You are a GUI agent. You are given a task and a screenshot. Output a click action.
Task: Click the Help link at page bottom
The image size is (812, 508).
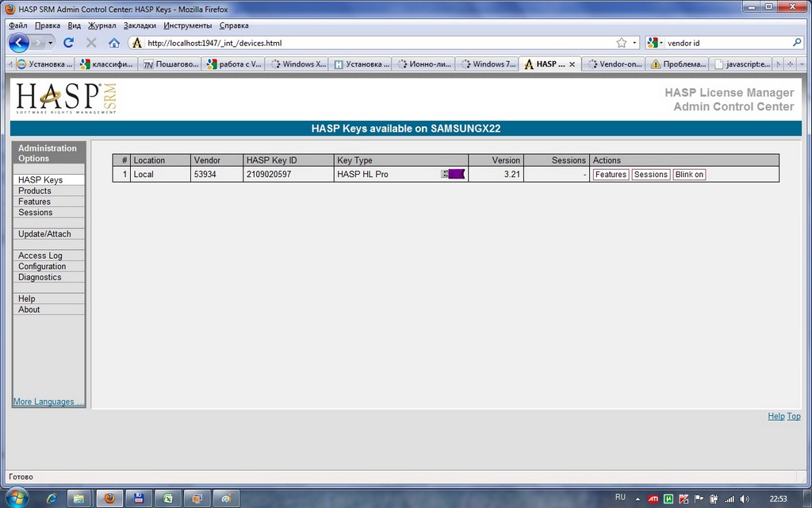776,416
